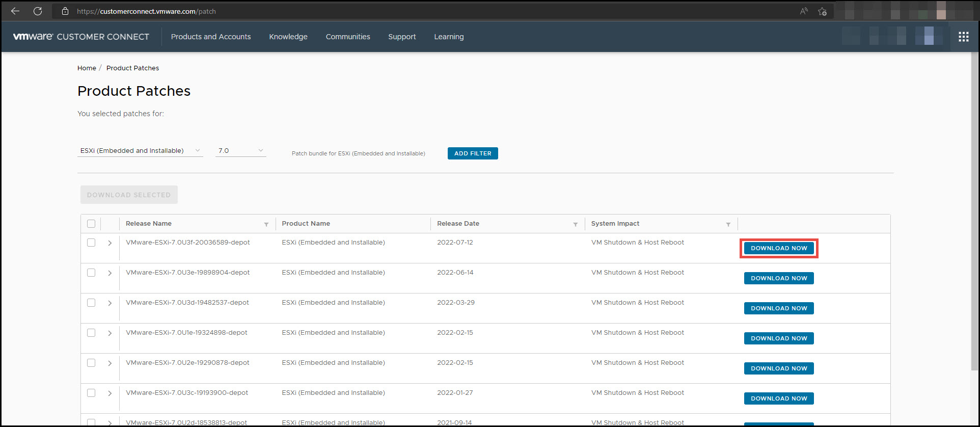The image size is (980, 427).
Task: View site info via the padlock icon
Action: click(65, 11)
